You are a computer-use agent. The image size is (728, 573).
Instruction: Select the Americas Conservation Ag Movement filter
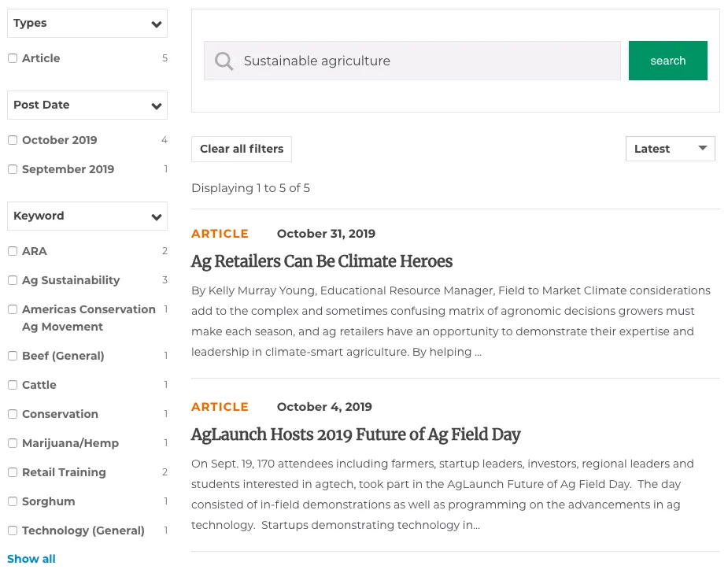[x=13, y=309]
